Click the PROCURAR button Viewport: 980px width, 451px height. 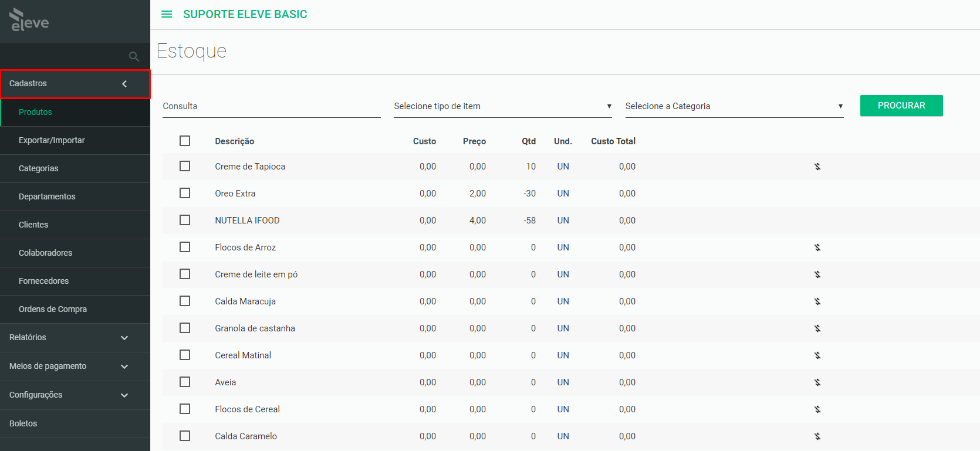[901, 106]
